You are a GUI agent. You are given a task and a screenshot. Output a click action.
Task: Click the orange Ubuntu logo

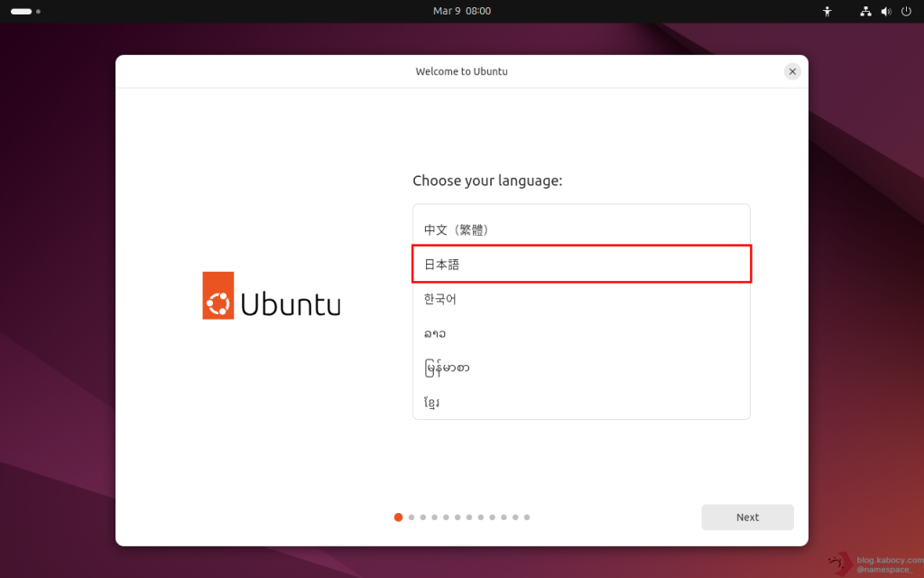tap(217, 295)
